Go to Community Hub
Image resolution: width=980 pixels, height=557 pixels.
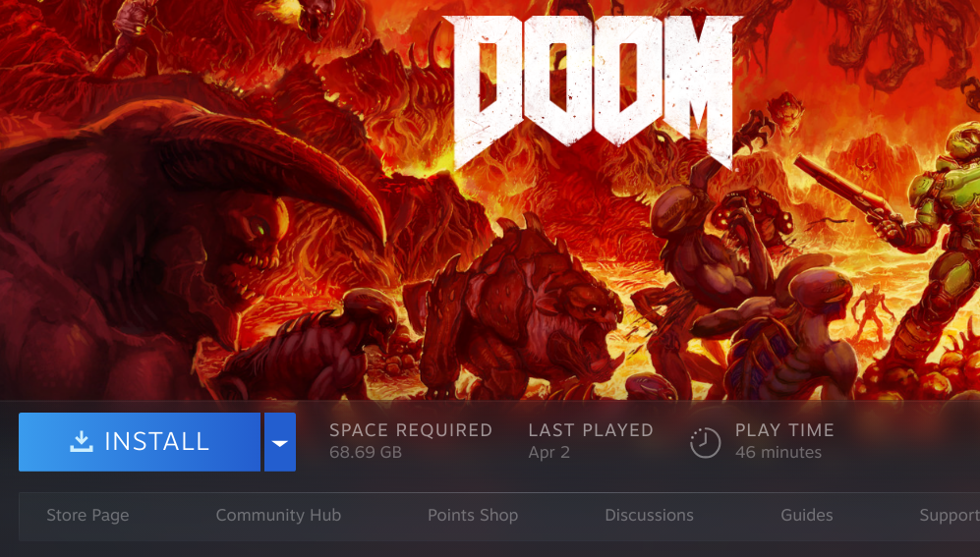278,515
